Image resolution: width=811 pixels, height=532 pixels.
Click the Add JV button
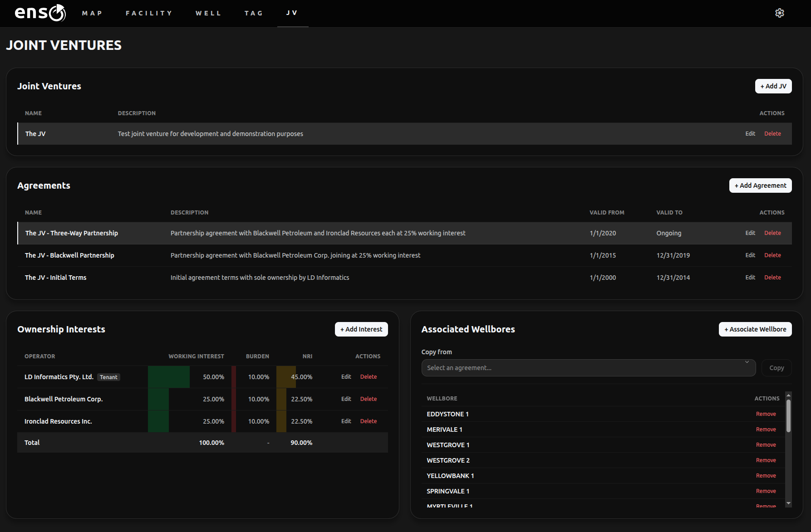[773, 86]
